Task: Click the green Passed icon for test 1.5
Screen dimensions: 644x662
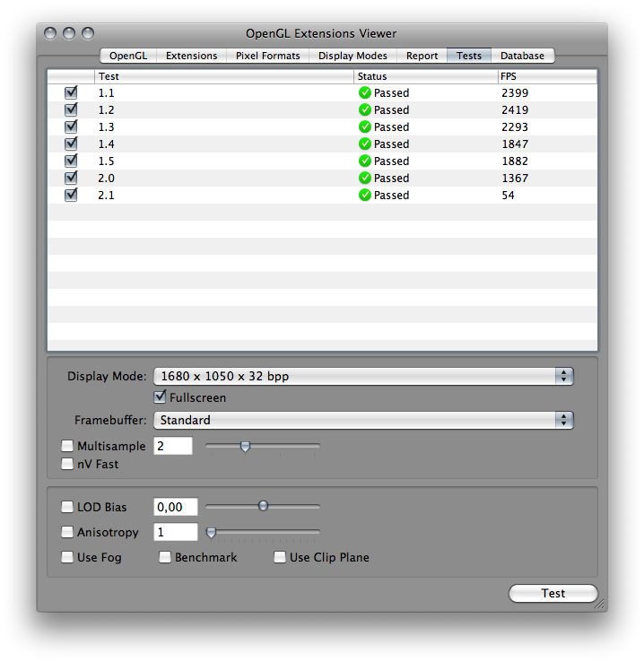Action: tap(365, 161)
